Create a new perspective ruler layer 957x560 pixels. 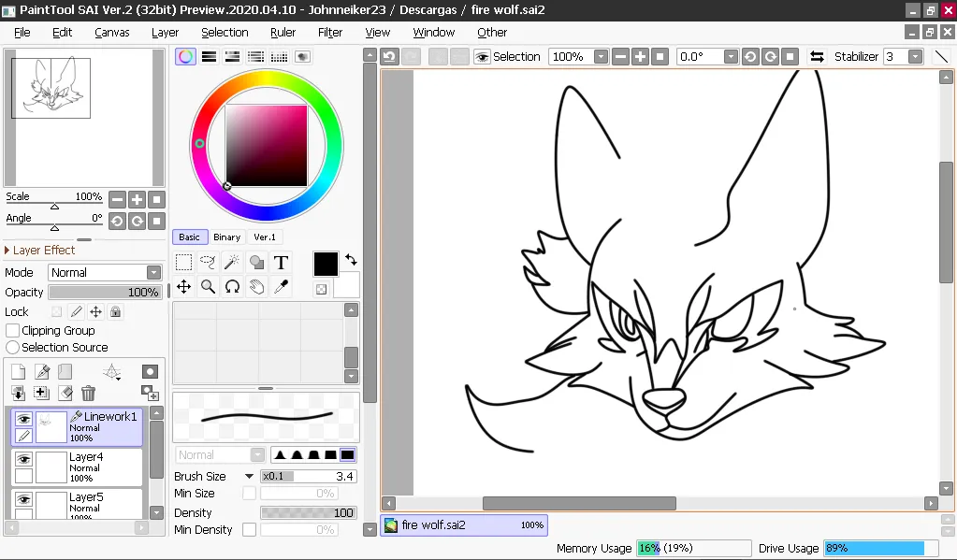111,371
